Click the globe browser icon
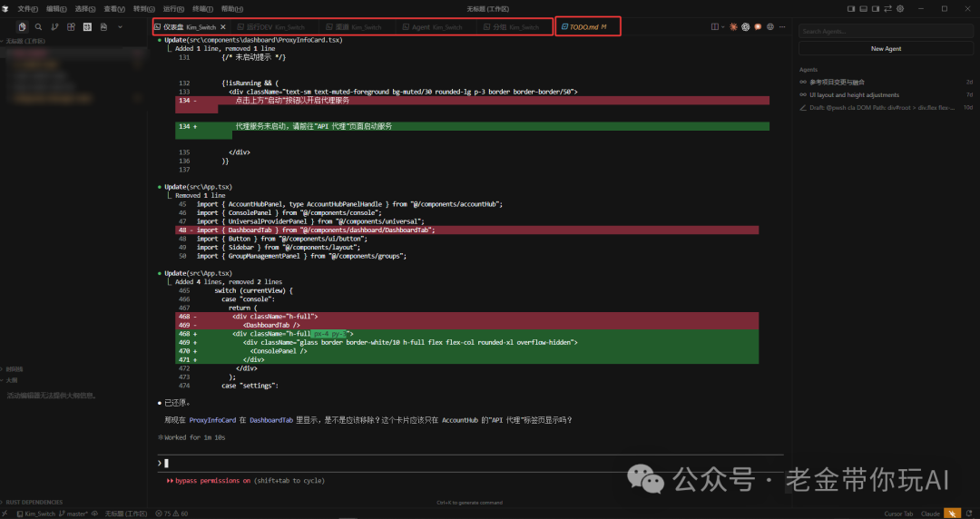 [770, 27]
